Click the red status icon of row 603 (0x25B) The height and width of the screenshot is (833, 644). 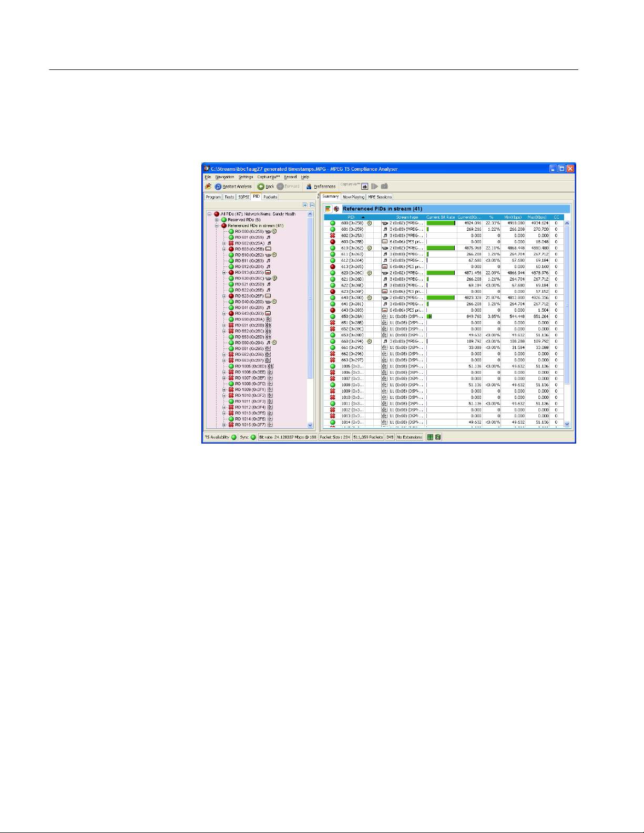pyautogui.click(x=332, y=242)
